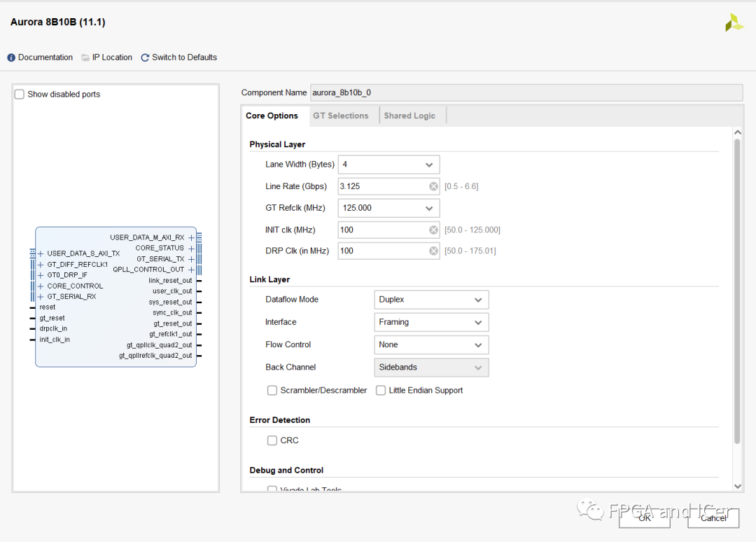756x542 pixels.
Task: Select the gt_qpllrefclk_quad2_out port label
Action: pos(155,356)
